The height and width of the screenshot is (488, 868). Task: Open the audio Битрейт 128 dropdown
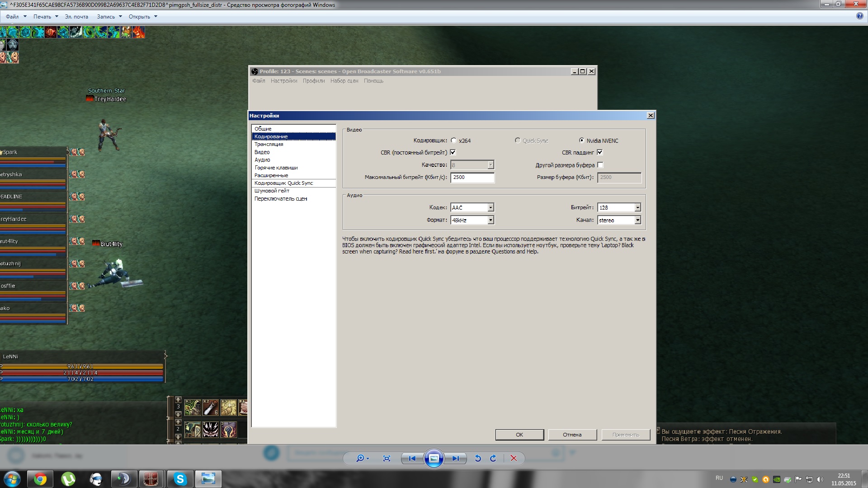637,207
